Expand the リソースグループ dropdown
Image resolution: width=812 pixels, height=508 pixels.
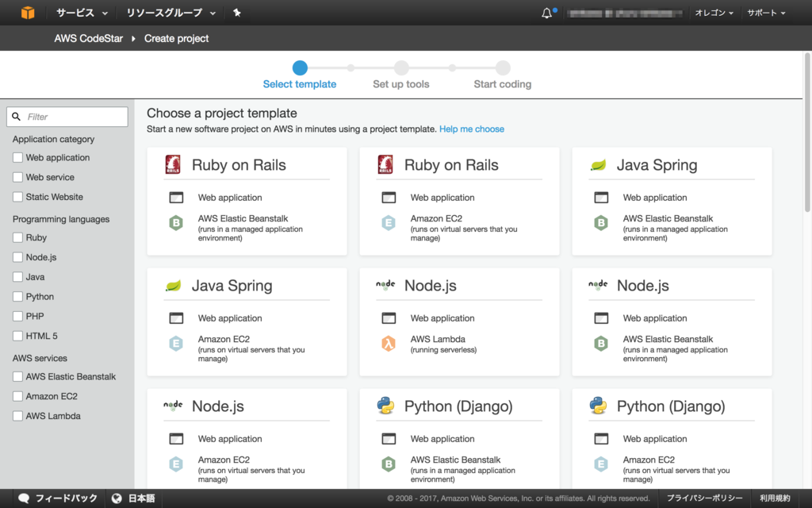tap(171, 13)
